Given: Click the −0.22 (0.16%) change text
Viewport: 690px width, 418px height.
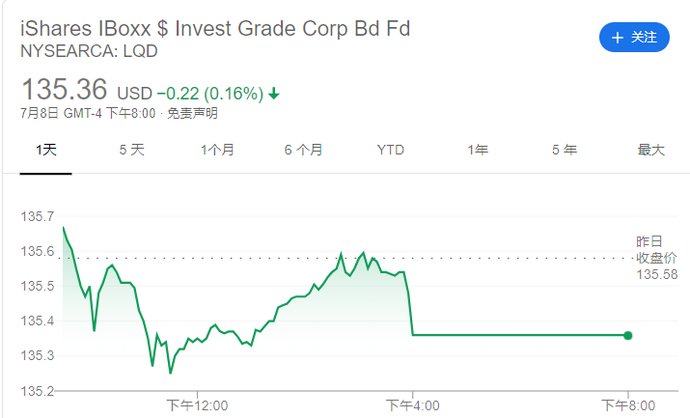Looking at the screenshot, I should point(209,93).
